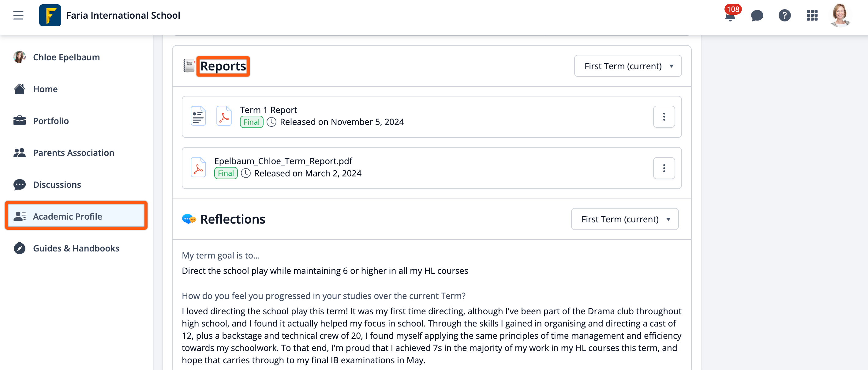Expand Reports First Term dropdown
Screen dimensions: 868x370
[x=628, y=66]
